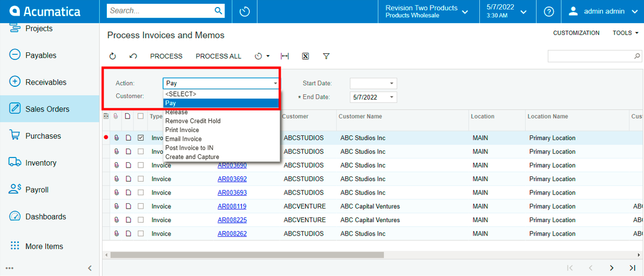Screen dimensions: 644x276
Task: Open the Action dropdown arrow
Action: click(x=276, y=83)
